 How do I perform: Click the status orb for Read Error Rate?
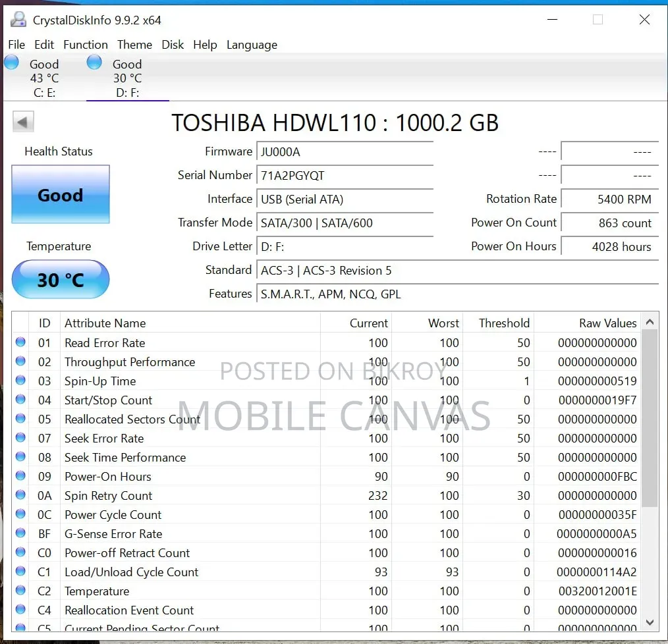click(x=20, y=342)
